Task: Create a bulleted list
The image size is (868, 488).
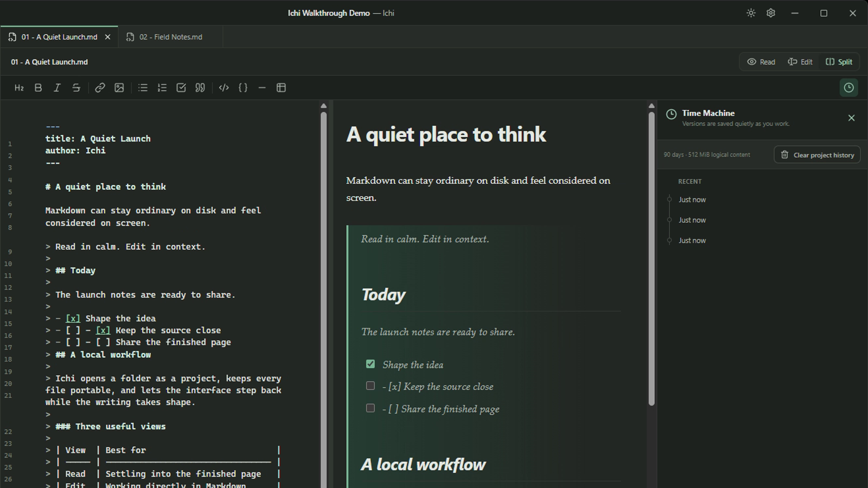Action: click(143, 88)
